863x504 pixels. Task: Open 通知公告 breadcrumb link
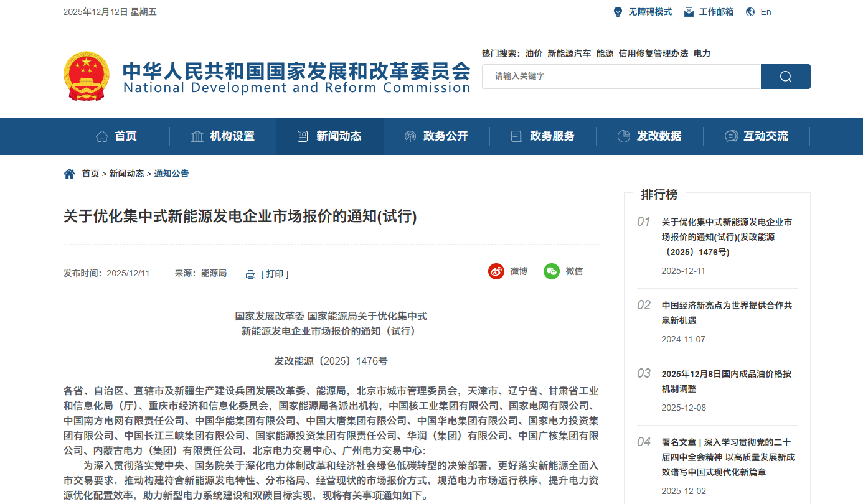click(171, 174)
